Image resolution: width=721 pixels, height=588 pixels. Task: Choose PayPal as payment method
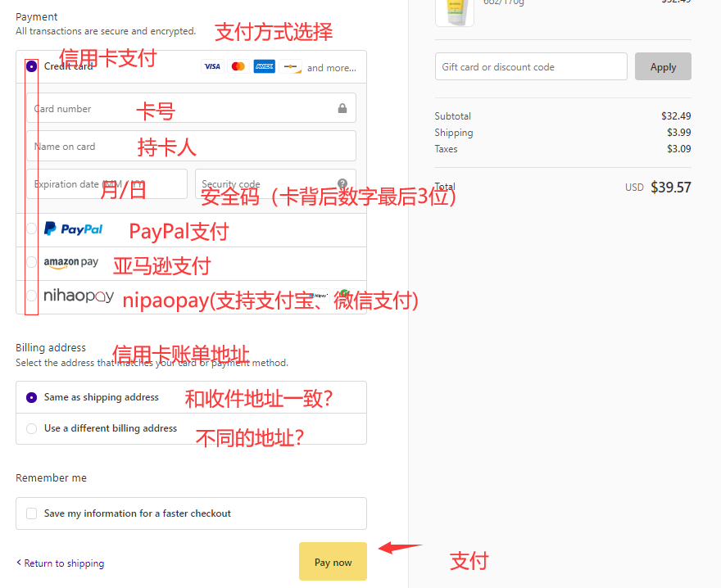point(31,228)
